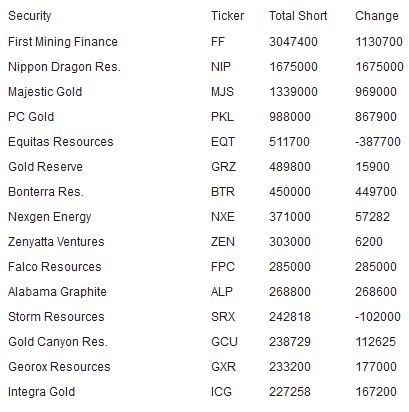This screenshot has height=412, width=409.
Task: Select Zenyatta Ventures security name
Action: coord(56,242)
